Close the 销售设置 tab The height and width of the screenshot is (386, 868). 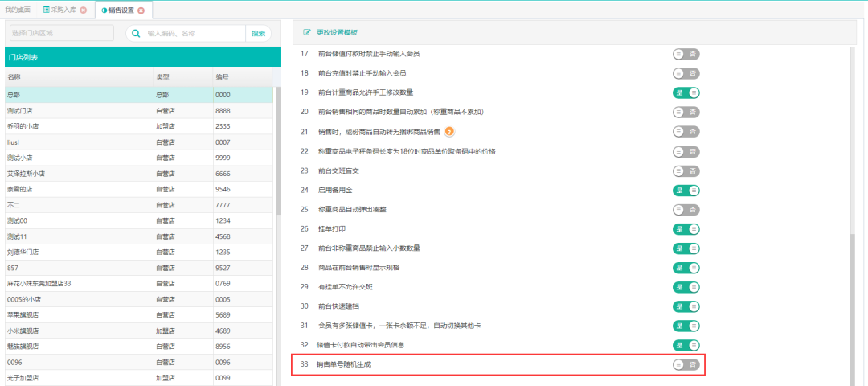[141, 10]
